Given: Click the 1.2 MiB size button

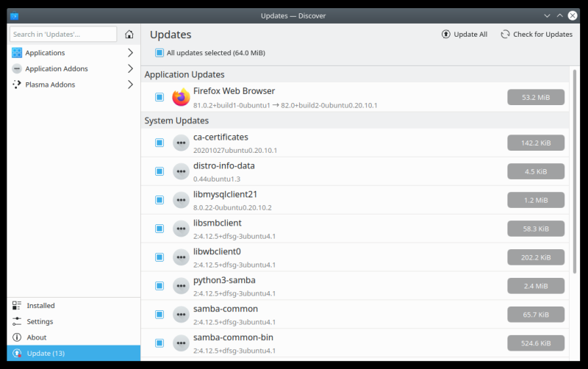Looking at the screenshot, I should pyautogui.click(x=536, y=200).
